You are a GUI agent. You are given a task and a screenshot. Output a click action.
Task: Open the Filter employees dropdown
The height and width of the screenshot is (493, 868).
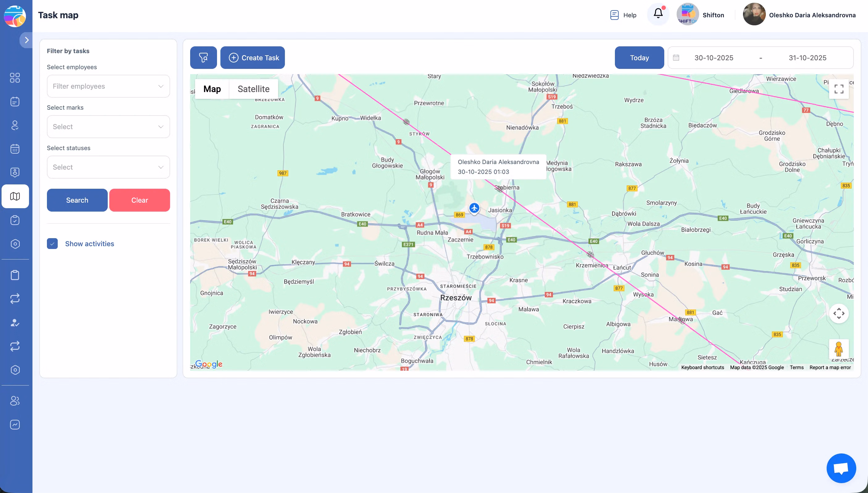tap(108, 86)
